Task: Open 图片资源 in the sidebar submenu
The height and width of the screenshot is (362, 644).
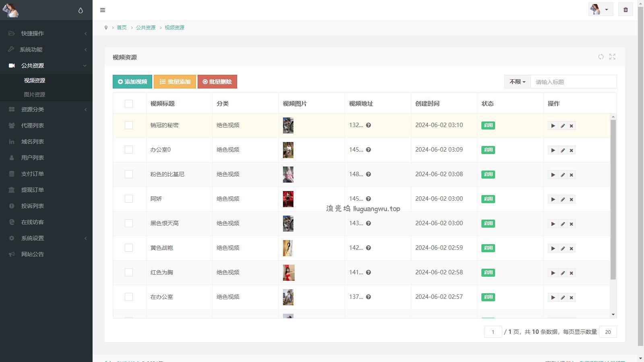Action: [35, 95]
